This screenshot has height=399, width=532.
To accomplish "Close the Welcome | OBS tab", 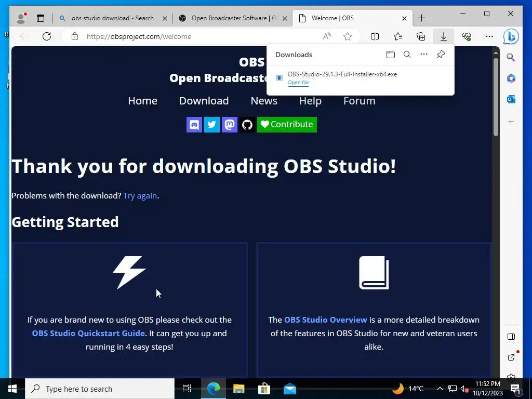I will coord(404,18).
